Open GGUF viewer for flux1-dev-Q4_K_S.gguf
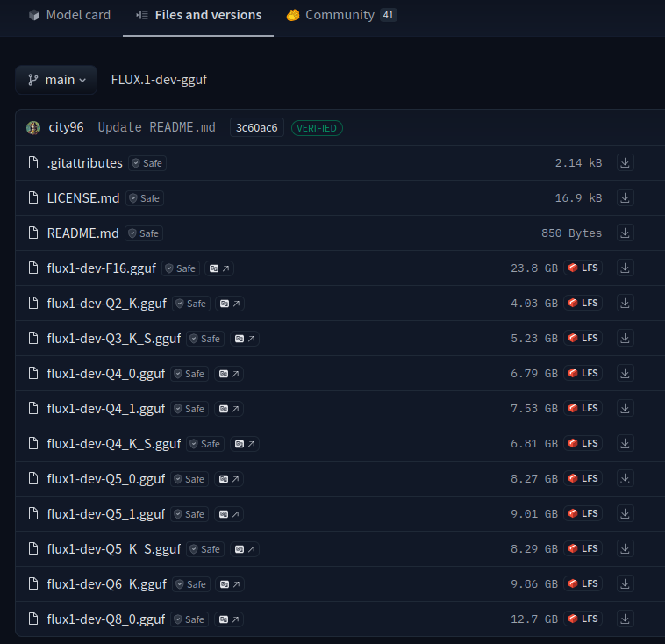The image size is (665, 644). [x=245, y=444]
